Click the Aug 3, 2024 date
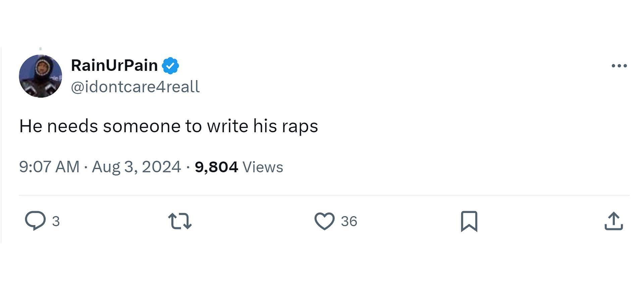The image size is (644, 302). pos(136,167)
